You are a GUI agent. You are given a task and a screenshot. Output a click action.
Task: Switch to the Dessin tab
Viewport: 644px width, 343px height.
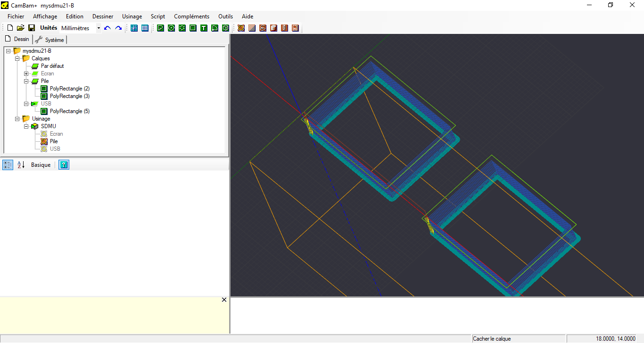17,39
